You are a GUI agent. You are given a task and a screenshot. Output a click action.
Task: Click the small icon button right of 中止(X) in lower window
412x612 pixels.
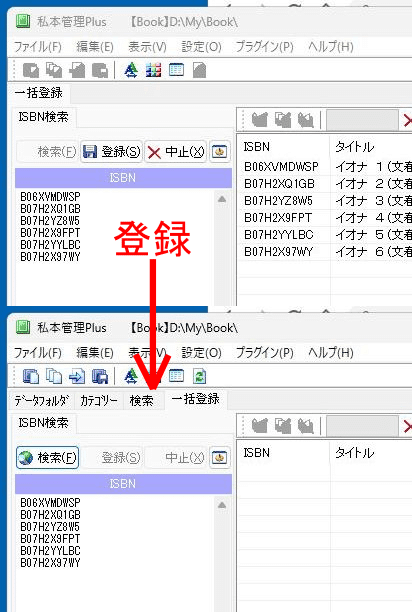(x=219, y=457)
